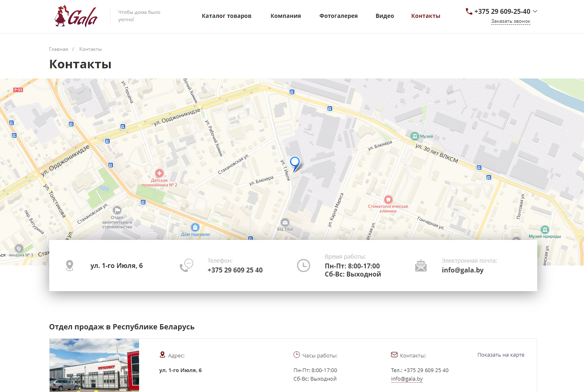
Task: Click Заказать звонок link
Action: (511, 21)
